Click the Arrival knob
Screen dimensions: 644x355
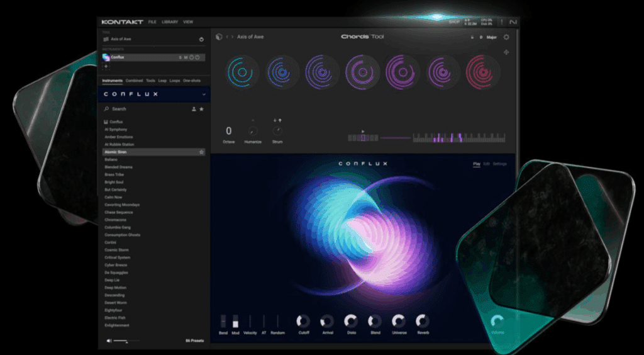(327, 321)
